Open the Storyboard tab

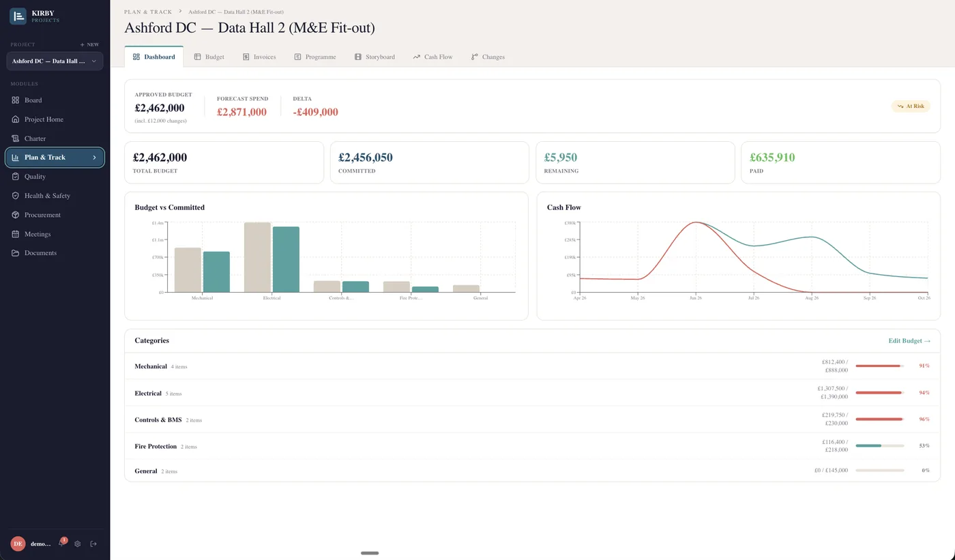click(x=374, y=57)
